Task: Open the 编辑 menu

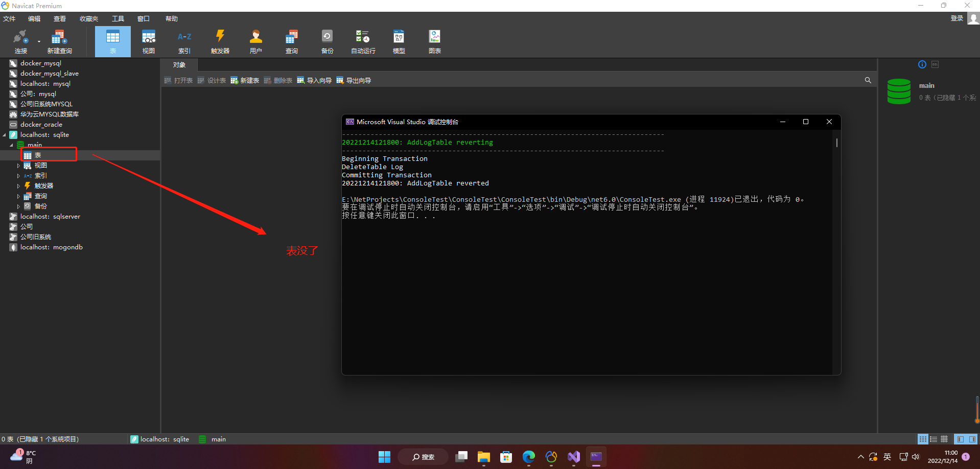Action: 34,19
